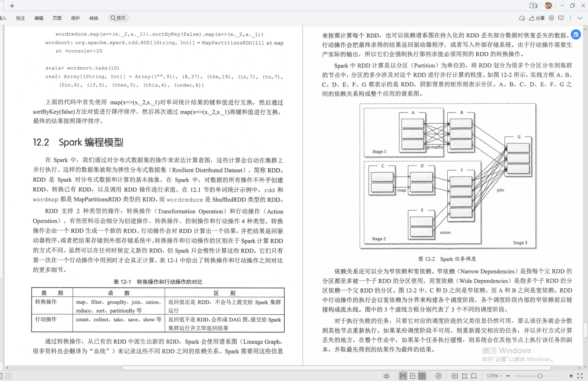Open the 页面 menu tab
588x381 pixels.
pyautogui.click(x=57, y=18)
